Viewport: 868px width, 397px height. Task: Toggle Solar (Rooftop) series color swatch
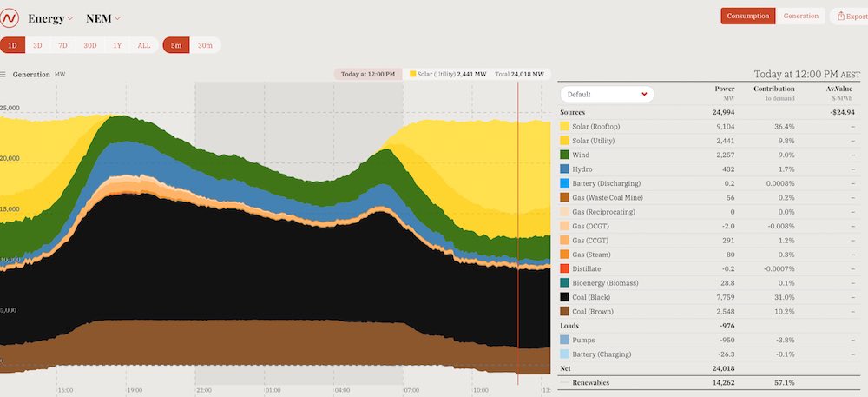point(565,127)
